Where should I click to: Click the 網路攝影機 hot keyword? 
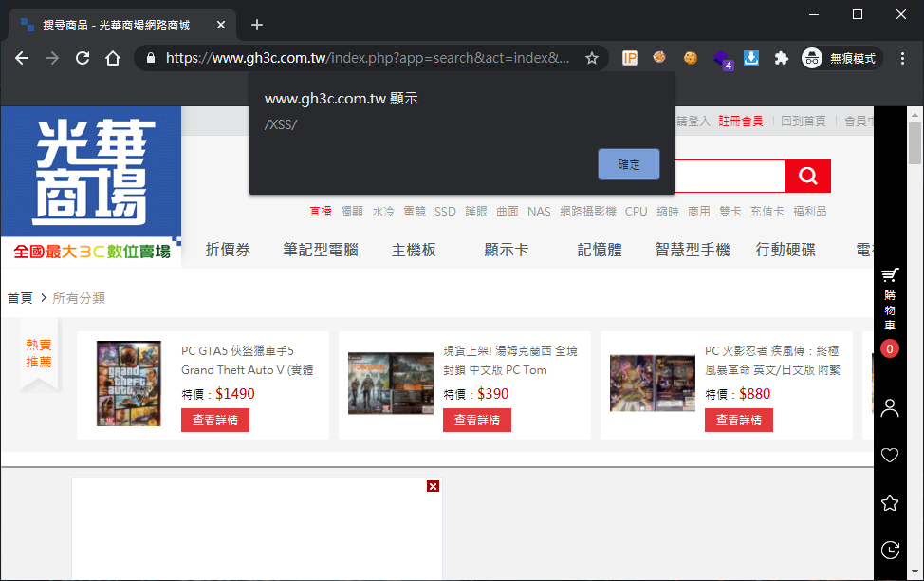(x=588, y=211)
